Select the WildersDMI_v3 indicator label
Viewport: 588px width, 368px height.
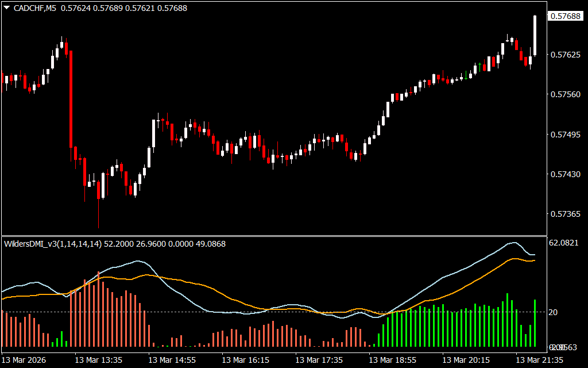[x=53, y=244]
